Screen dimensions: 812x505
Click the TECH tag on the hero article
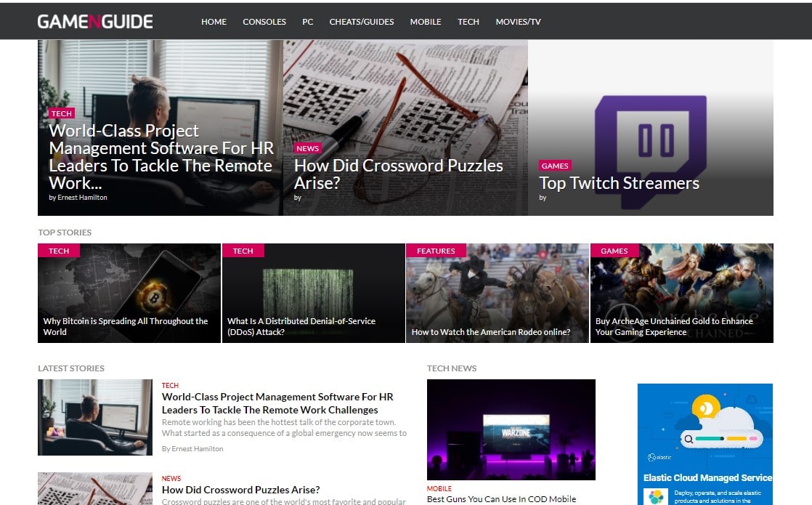(x=62, y=113)
